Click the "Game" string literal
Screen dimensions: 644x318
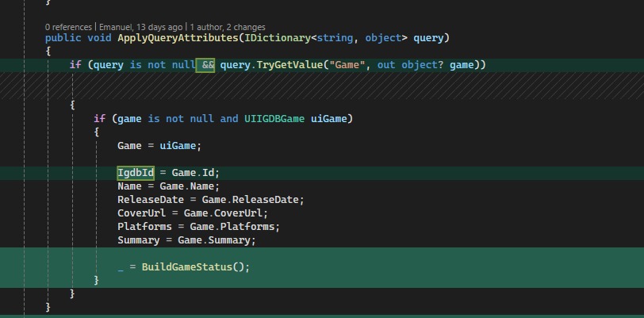click(x=347, y=65)
